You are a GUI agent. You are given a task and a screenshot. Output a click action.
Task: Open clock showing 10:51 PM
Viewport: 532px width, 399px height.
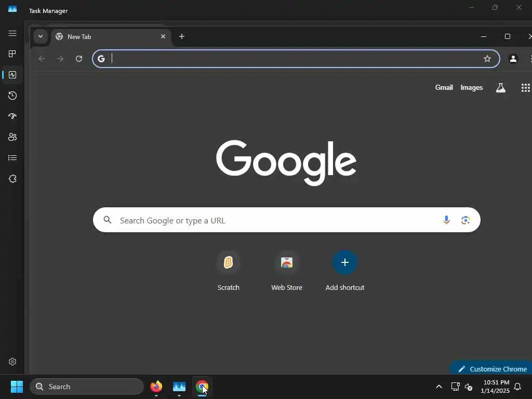[x=495, y=387]
